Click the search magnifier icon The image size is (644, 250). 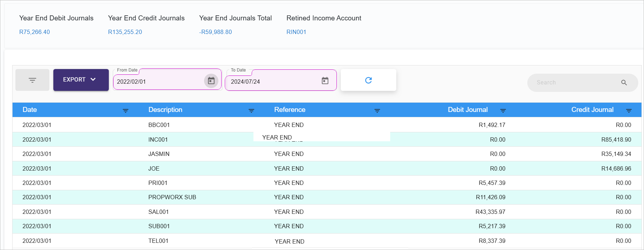pos(624,83)
